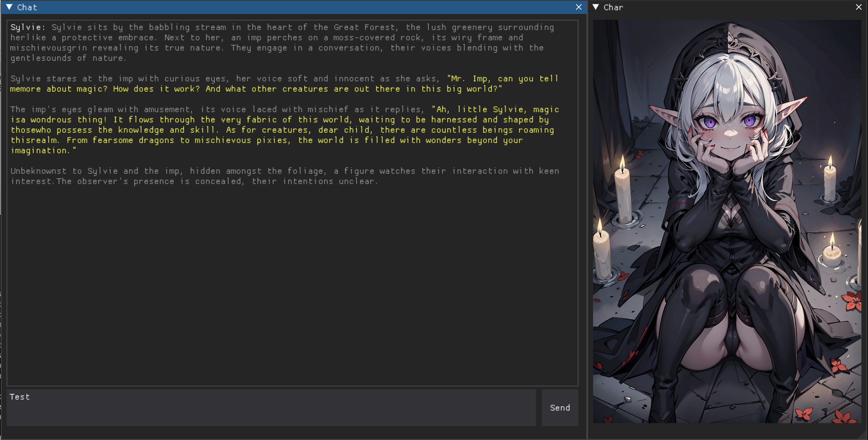The height and width of the screenshot is (440, 868).
Task: Click the Chat window title bar
Action: pos(293,7)
